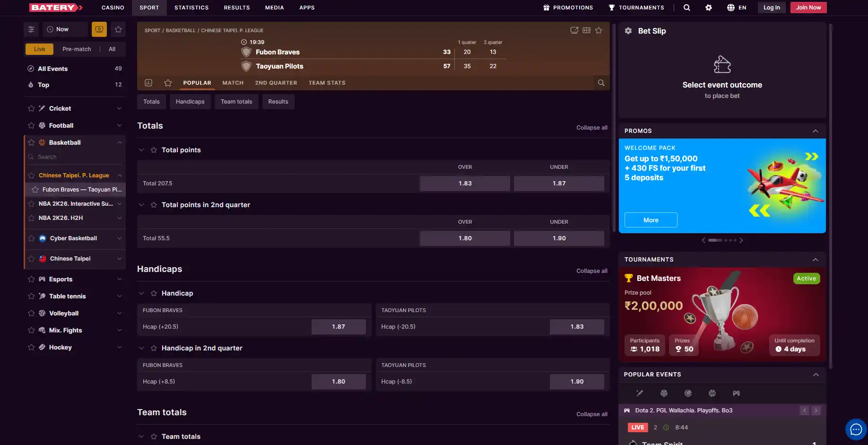Show next promo banner arrow

[741, 240]
